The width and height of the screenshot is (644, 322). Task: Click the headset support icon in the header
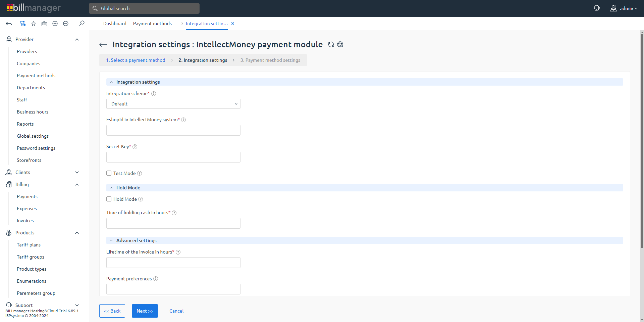(596, 8)
